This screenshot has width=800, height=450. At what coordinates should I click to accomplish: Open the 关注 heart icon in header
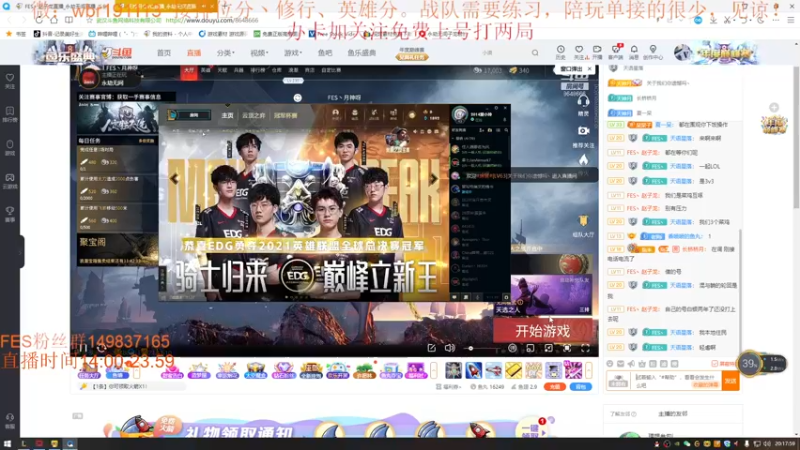[579, 52]
